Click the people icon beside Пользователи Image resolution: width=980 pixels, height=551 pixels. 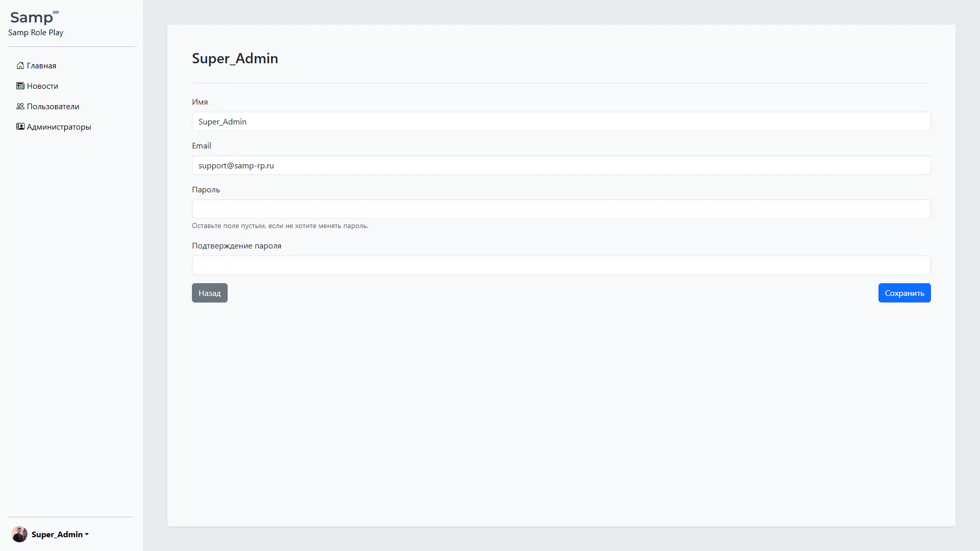pyautogui.click(x=20, y=106)
